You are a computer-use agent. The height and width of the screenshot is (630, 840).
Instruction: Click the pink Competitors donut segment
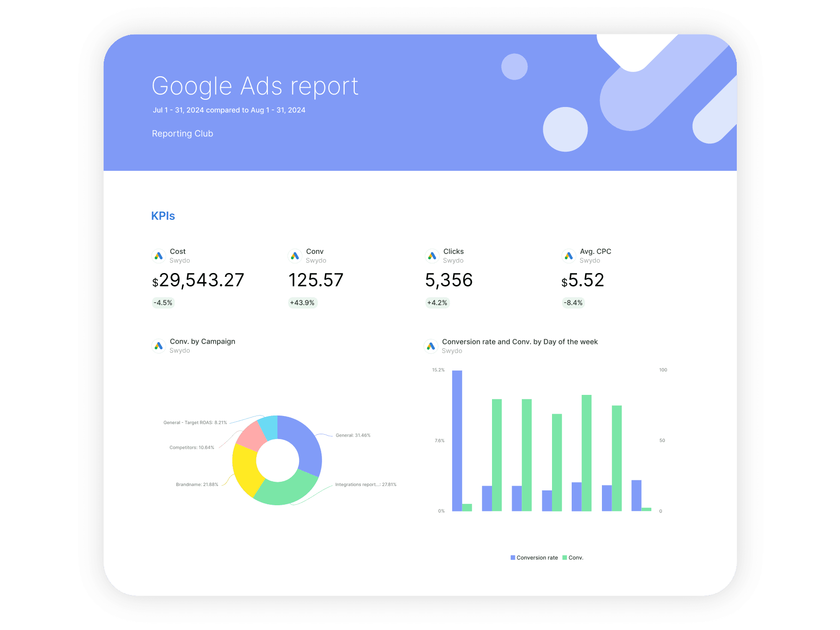coord(252,436)
